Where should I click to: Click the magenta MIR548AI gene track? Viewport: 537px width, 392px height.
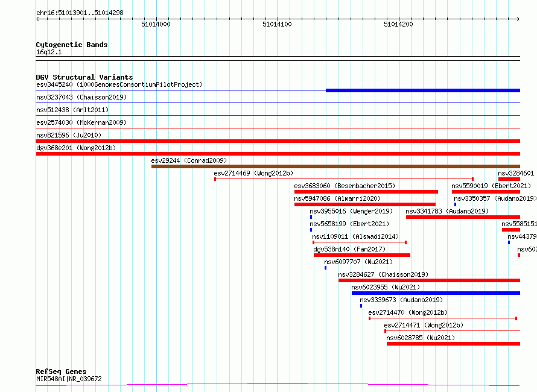coord(278,385)
